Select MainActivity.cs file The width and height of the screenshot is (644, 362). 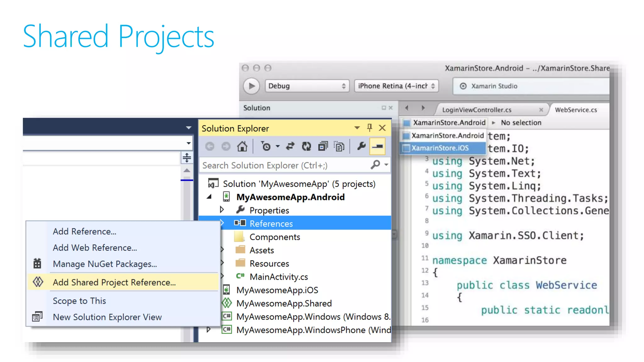[x=279, y=277]
